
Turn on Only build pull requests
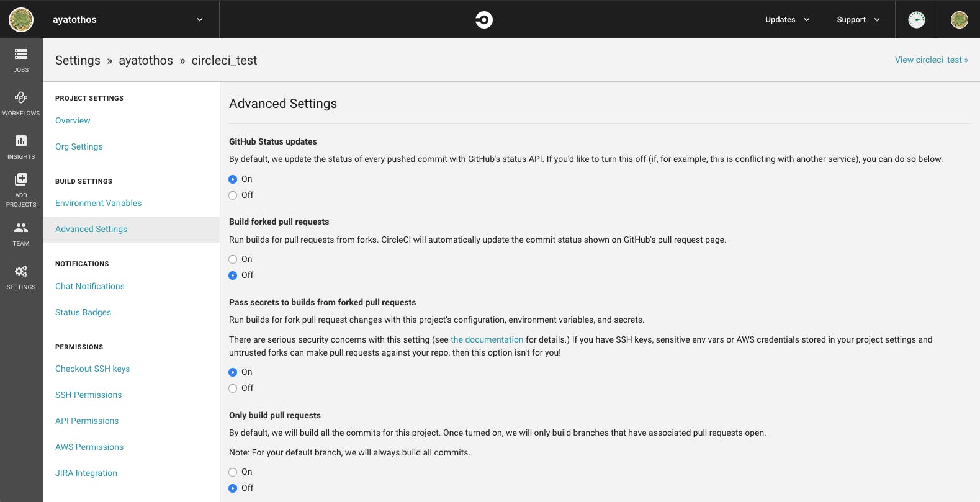(233, 472)
